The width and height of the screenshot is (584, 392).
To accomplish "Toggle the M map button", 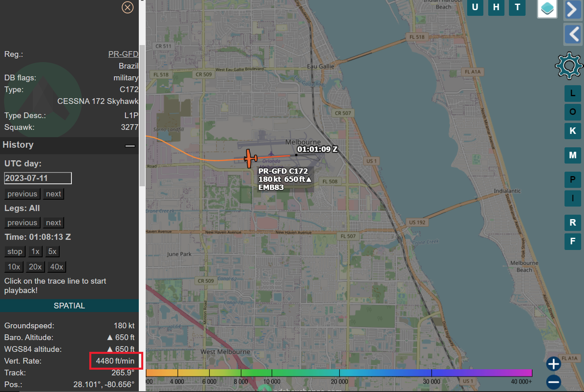I will click(573, 155).
